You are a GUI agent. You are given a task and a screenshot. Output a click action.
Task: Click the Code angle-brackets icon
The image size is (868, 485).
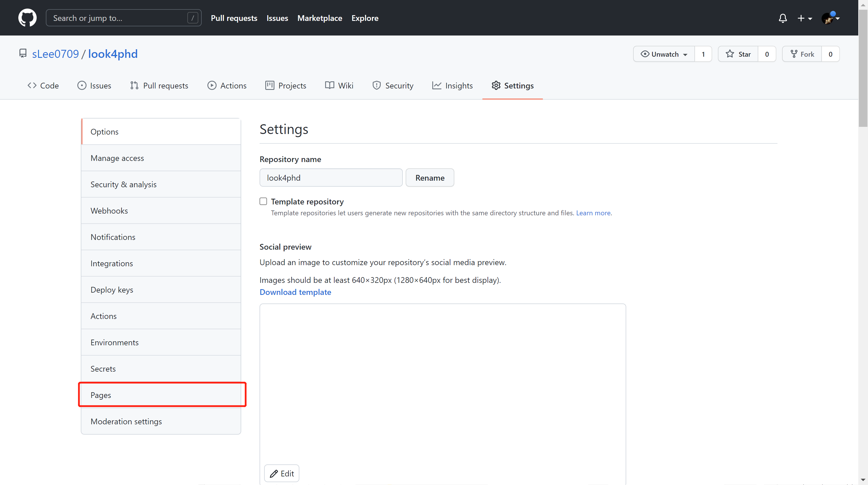click(x=32, y=86)
